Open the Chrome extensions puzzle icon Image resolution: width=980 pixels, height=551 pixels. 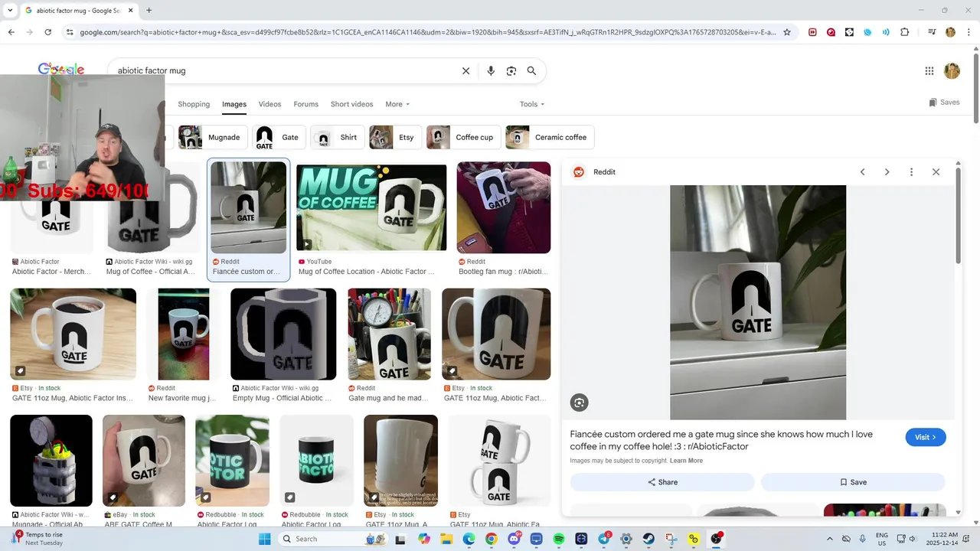click(x=905, y=32)
